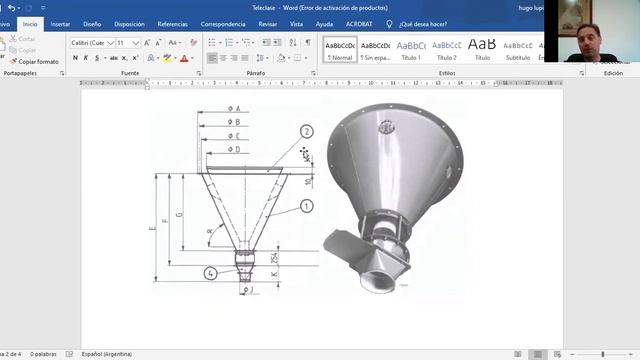The width and height of the screenshot is (640, 360).
Task: Click the increase indent icon
Action: 277,42
